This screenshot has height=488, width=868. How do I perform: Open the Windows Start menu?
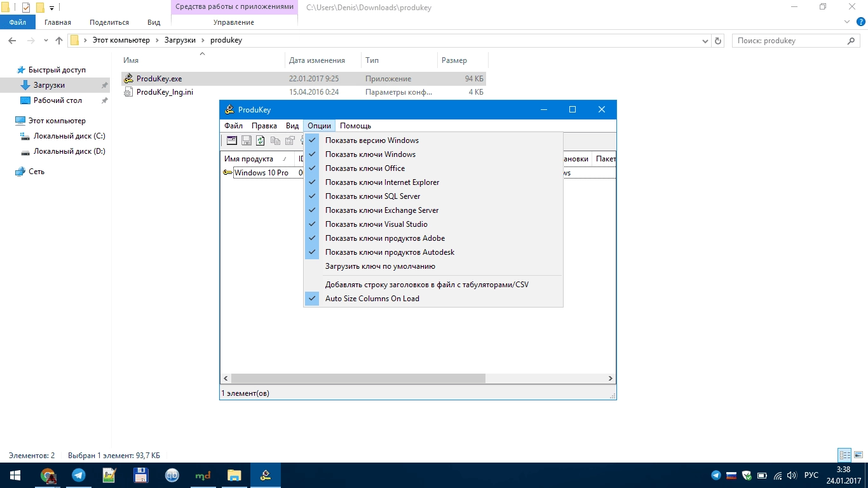[x=15, y=475]
